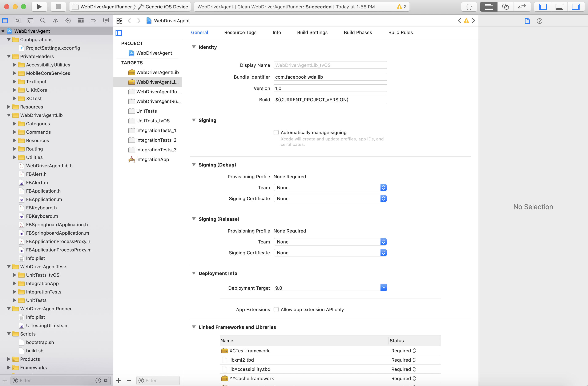Show the Quick Help inspector
The height and width of the screenshot is (386, 588).
pos(539,21)
